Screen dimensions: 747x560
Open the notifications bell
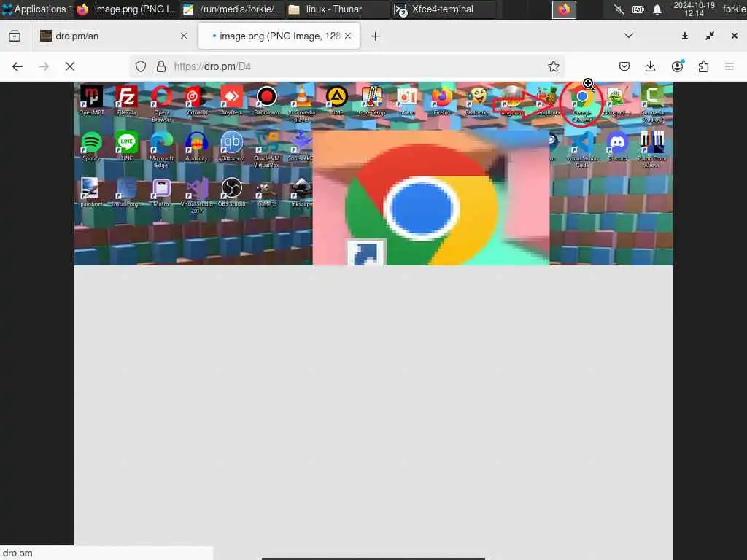click(x=657, y=9)
